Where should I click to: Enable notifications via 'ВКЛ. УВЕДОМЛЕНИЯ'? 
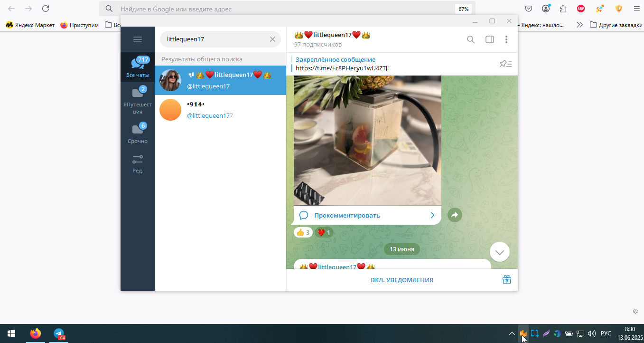click(x=402, y=280)
